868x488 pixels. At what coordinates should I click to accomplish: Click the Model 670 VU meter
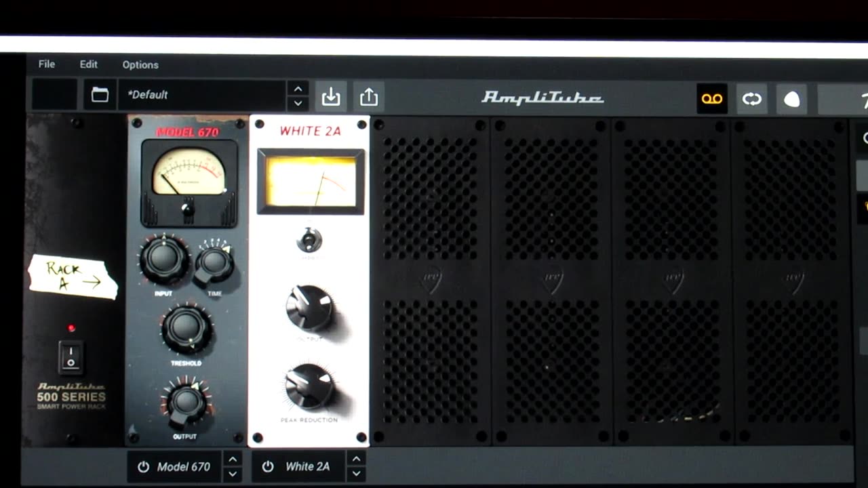[x=189, y=171]
